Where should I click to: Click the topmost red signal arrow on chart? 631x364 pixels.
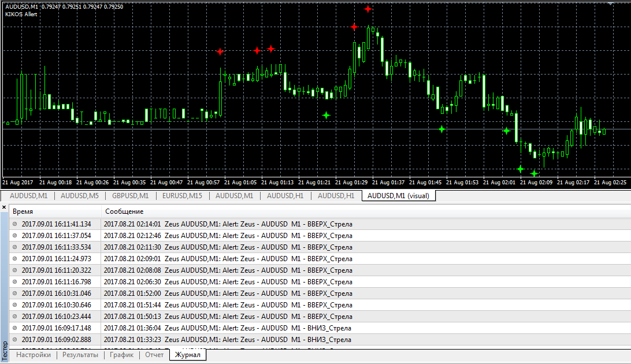368,9
